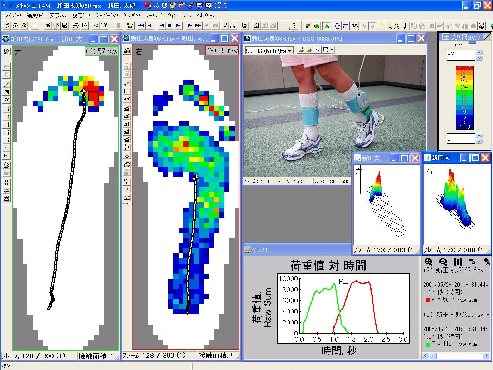Click the top tool icon in the left foot sidebar
Image resolution: width=493 pixels, height=370 pixels.
[x=6, y=51]
